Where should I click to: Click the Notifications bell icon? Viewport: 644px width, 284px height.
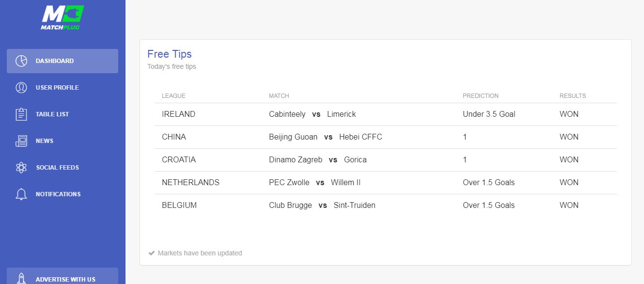(x=21, y=194)
